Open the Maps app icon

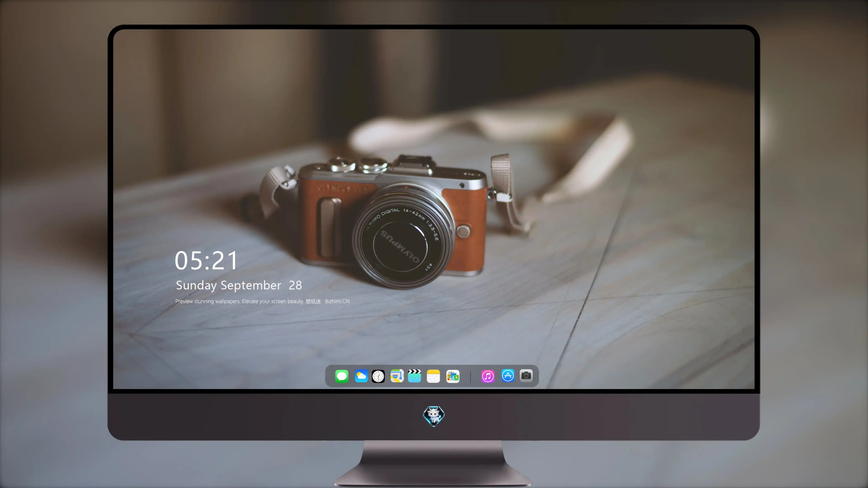[397, 376]
